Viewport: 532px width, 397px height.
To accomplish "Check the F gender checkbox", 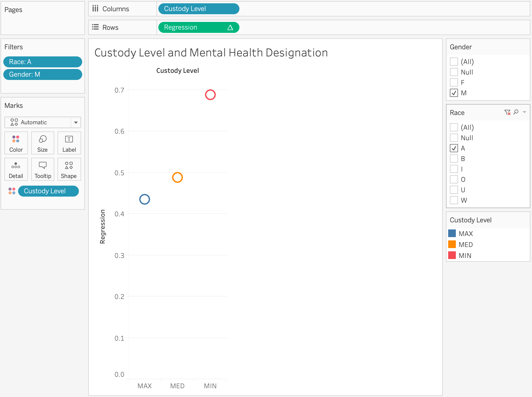I will coord(454,82).
